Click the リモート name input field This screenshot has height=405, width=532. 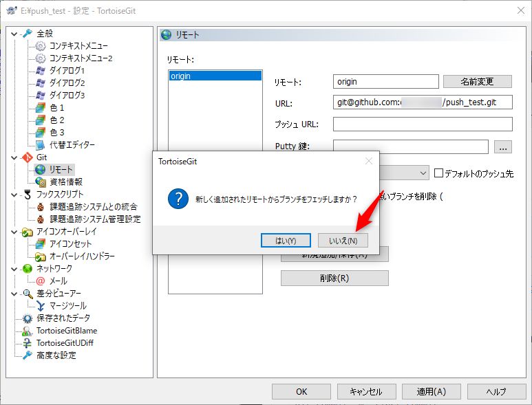386,81
